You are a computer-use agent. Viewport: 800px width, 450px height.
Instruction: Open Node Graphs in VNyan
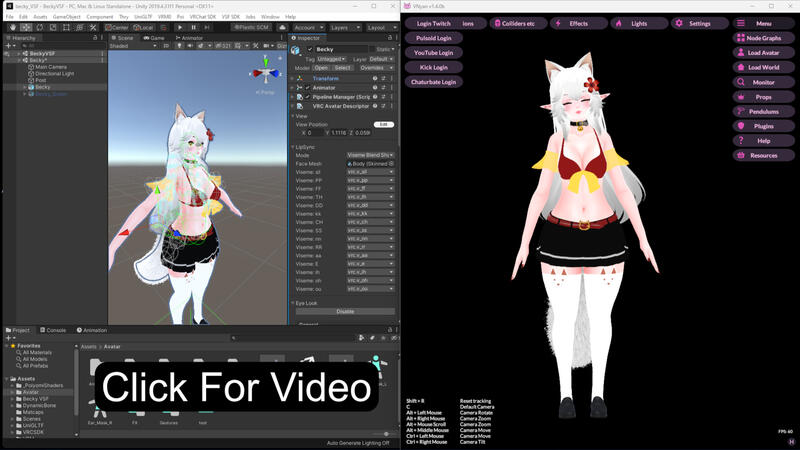(763, 38)
